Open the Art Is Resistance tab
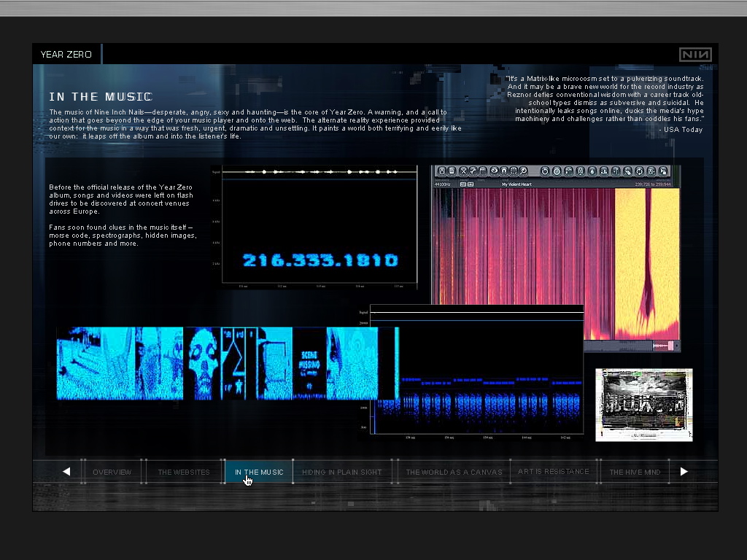Screen dimensions: 747x560 pyautogui.click(x=553, y=472)
